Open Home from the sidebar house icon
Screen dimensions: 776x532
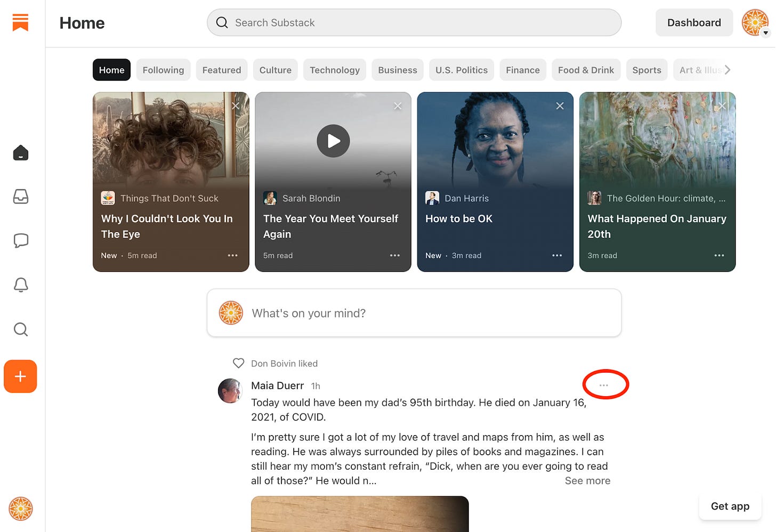(x=21, y=153)
